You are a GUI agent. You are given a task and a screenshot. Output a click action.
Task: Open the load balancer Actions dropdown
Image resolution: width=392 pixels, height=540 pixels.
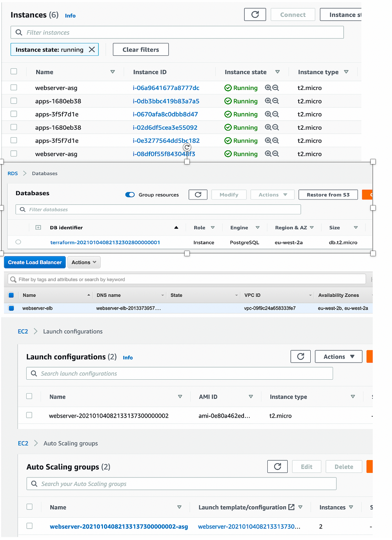tap(84, 262)
